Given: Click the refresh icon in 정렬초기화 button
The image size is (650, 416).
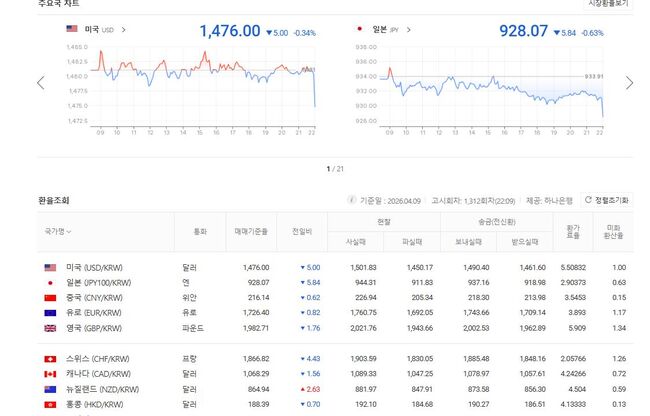Looking at the screenshot, I should [588, 200].
